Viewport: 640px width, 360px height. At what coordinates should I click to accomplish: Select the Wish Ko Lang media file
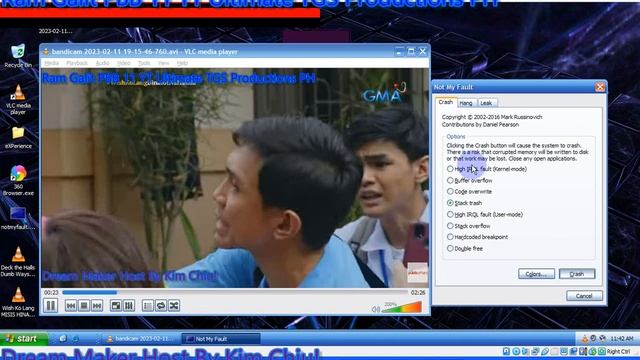coord(18,302)
